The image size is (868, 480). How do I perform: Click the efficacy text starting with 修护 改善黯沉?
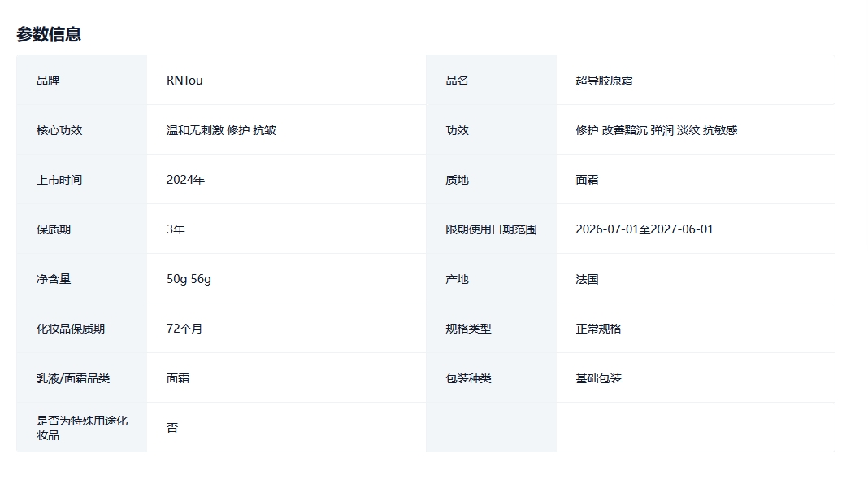(x=656, y=130)
